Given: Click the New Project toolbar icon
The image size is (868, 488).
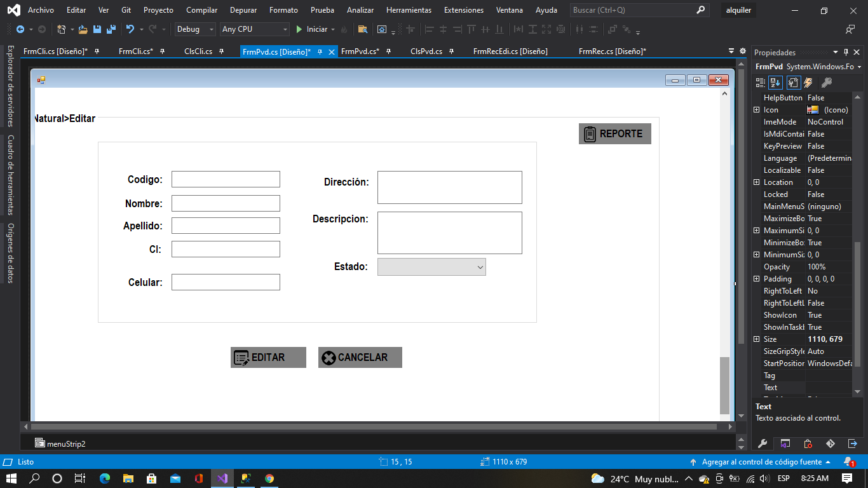Looking at the screenshot, I should tap(61, 29).
